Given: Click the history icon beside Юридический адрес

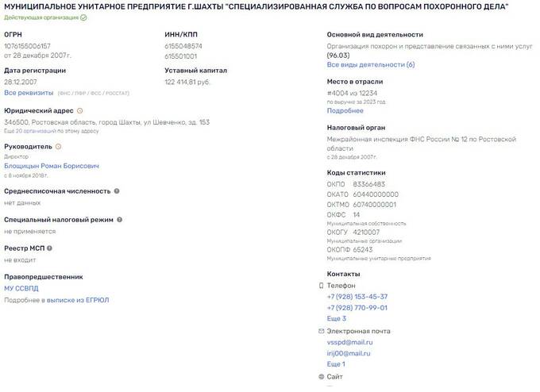Looking at the screenshot, I should click(x=79, y=110).
